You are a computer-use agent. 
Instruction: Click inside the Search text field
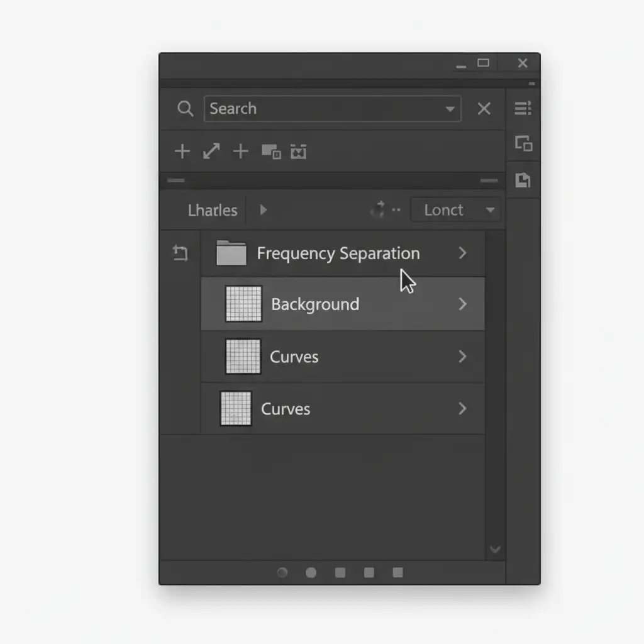tap(321, 109)
